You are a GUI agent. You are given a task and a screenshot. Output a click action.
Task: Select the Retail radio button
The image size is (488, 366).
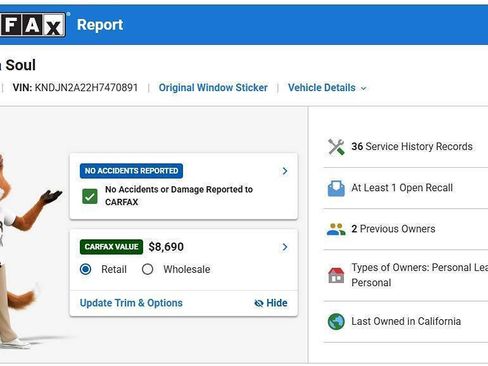click(x=86, y=269)
